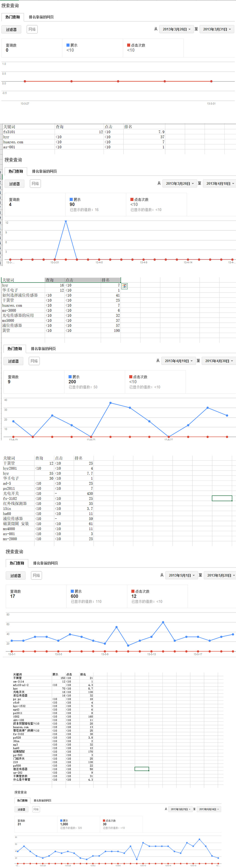Switch to 排名靠前的网页 tab at page top
The image size is (236, 868).
pyautogui.click(x=41, y=17)
